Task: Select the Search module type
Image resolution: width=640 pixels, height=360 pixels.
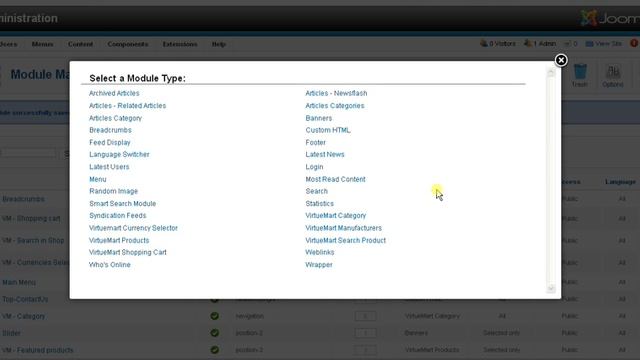Action: [316, 191]
